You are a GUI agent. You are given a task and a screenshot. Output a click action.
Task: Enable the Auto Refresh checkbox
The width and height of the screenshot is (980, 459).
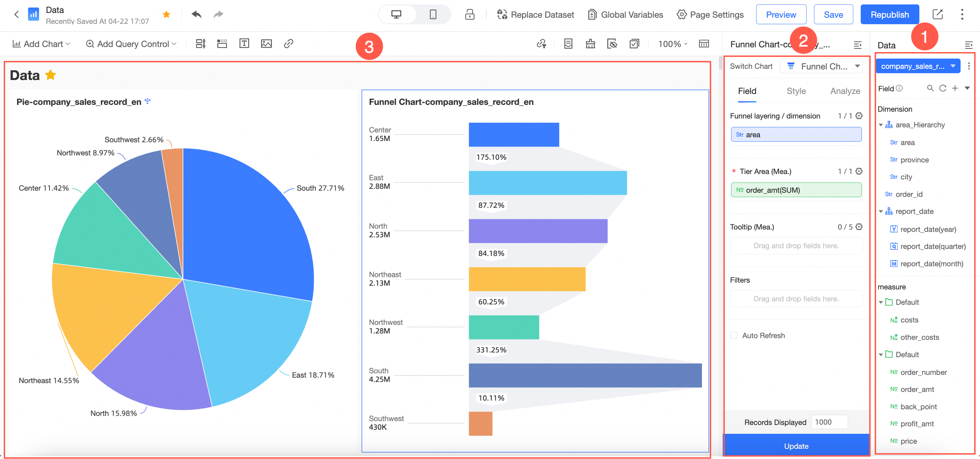(734, 335)
